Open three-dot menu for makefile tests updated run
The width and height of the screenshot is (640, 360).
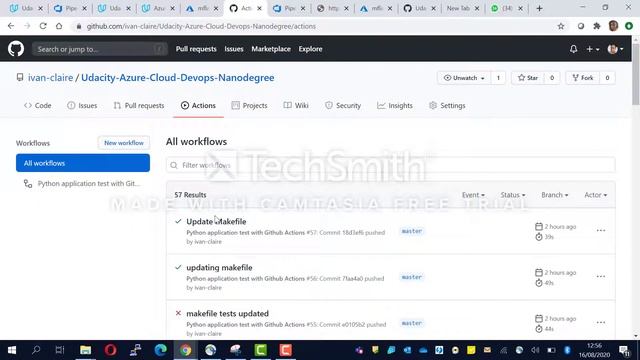pyautogui.click(x=600, y=322)
